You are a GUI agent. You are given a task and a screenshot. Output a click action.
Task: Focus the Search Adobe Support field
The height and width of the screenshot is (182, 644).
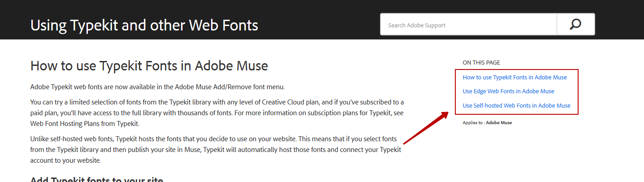pyautogui.click(x=468, y=24)
